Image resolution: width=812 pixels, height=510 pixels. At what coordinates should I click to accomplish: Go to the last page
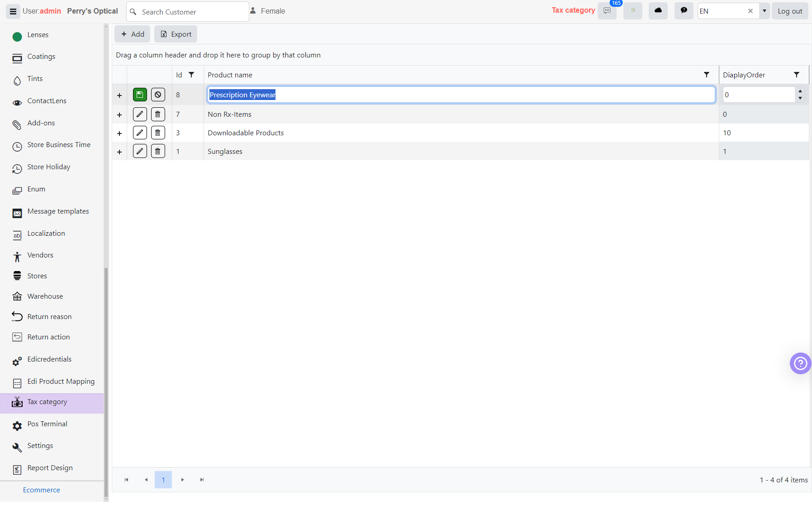pos(202,480)
